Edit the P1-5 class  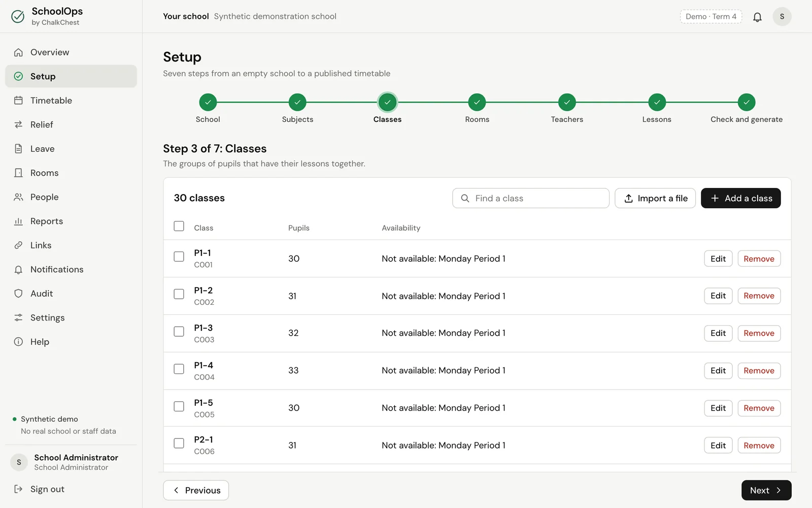click(718, 408)
